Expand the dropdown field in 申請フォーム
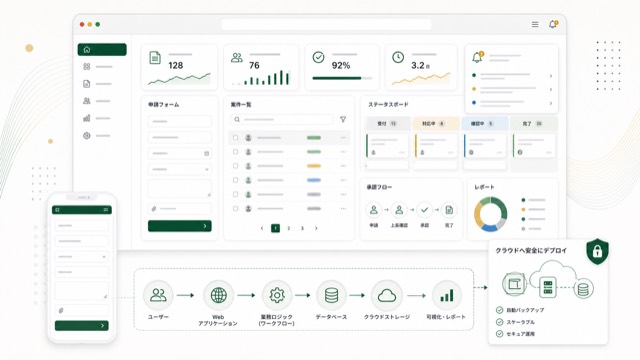 click(180, 169)
